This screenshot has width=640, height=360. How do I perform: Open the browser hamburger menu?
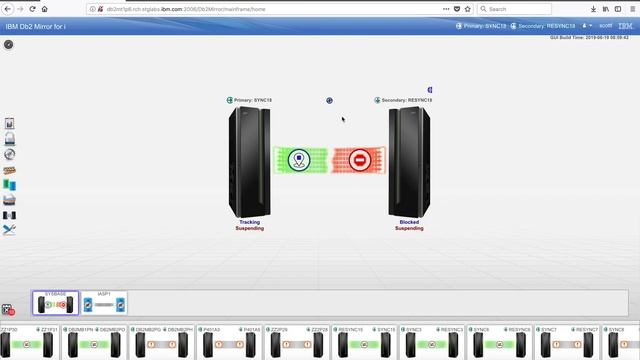tap(632, 9)
